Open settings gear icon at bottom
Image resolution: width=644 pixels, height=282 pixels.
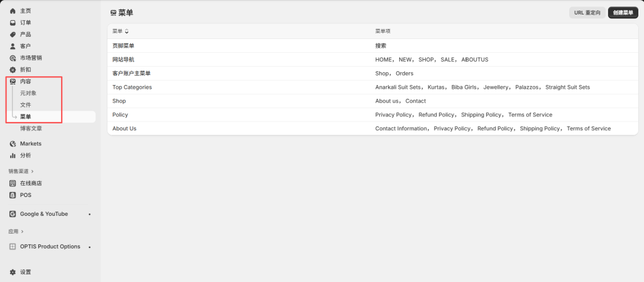pos(13,272)
